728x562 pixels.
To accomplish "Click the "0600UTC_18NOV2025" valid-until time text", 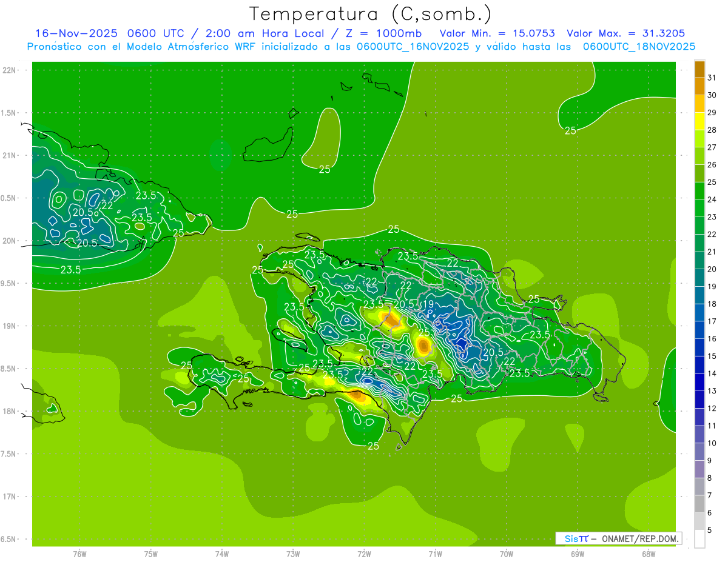I will 639,47.
